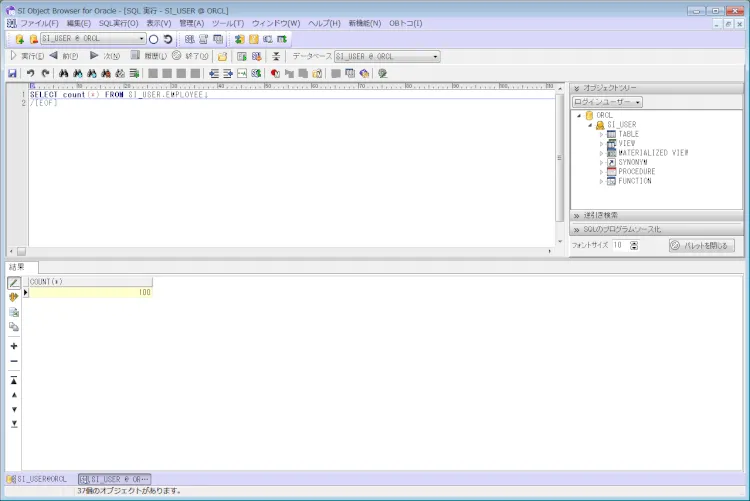Screen dimensions: 750x501
Task: Open the ファイル(F) menu
Action: tap(39, 23)
